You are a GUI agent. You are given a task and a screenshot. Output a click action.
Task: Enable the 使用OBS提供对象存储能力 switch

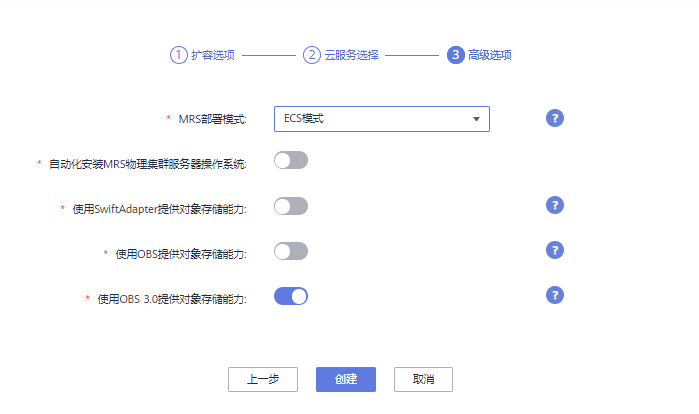click(x=291, y=251)
